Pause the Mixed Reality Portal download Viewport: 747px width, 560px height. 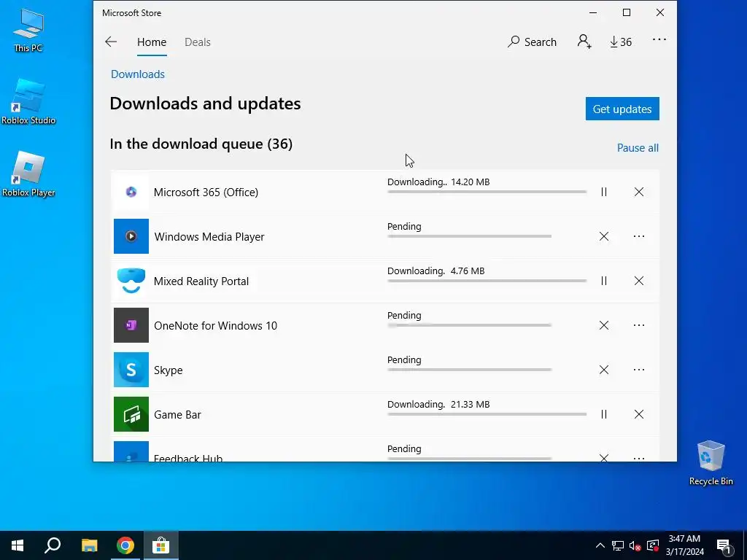point(603,281)
